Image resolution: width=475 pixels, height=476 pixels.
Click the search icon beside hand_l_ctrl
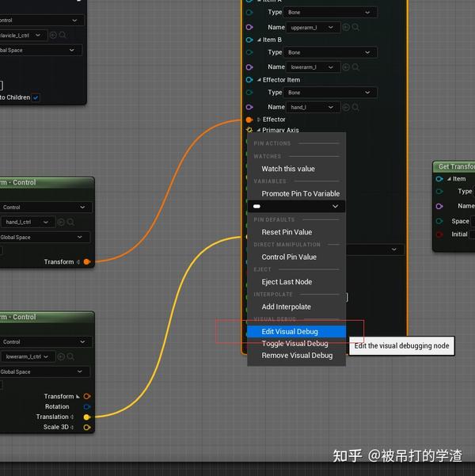click(70, 223)
